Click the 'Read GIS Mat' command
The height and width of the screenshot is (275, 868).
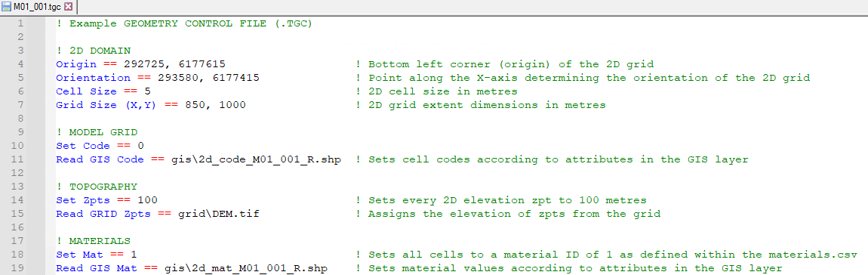click(97, 267)
